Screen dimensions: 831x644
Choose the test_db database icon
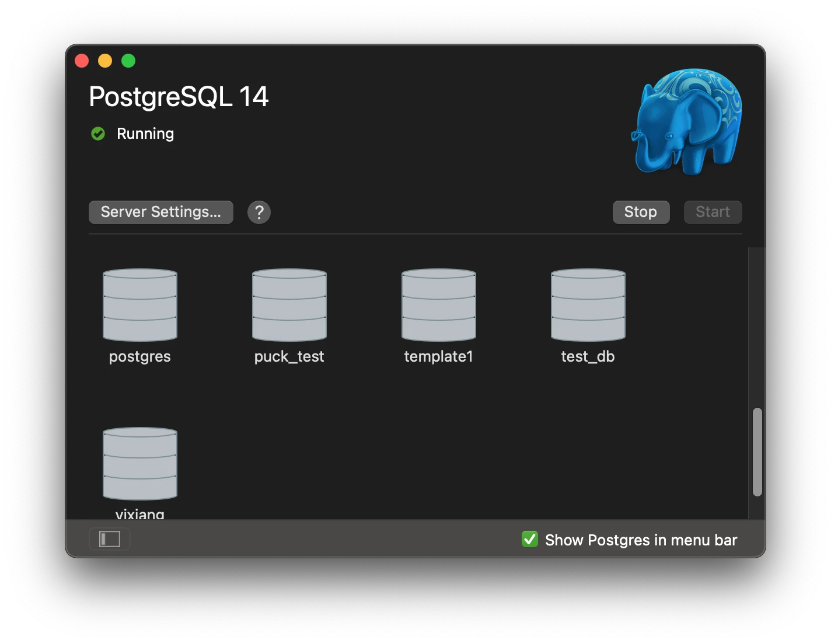click(588, 305)
